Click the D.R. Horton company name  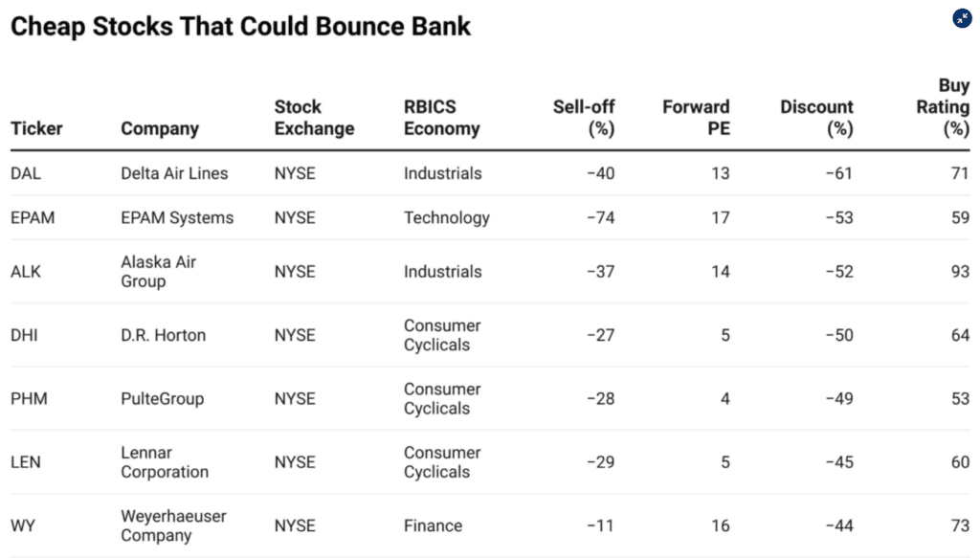pos(163,335)
